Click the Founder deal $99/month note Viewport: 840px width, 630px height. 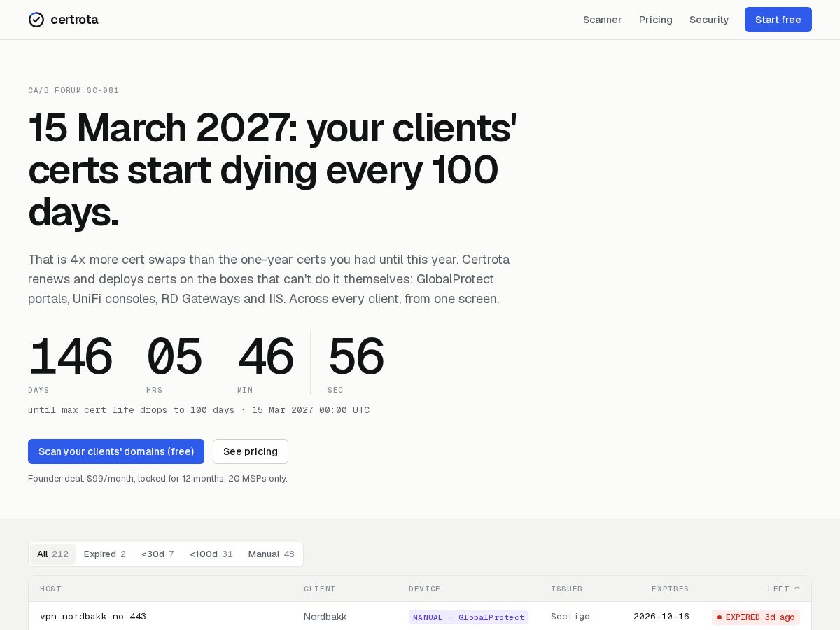[157, 479]
